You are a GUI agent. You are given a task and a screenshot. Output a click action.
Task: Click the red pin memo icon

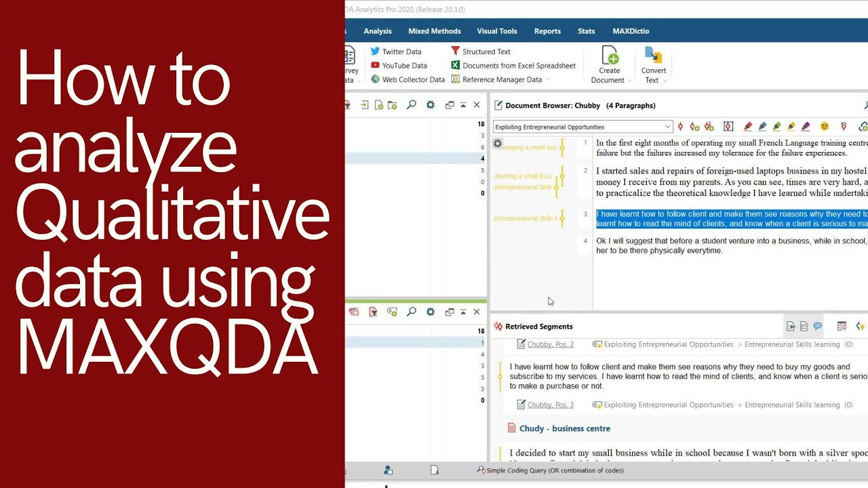[844, 127]
